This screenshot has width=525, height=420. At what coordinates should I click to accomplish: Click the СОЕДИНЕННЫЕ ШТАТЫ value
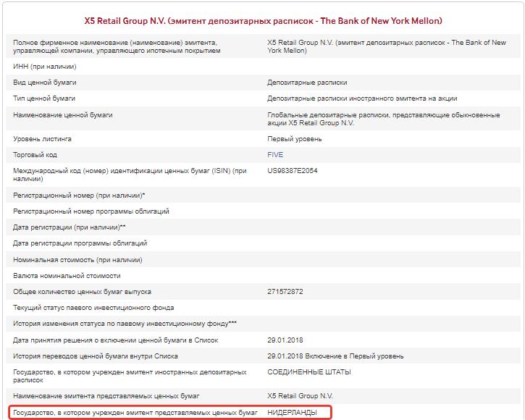tap(309, 372)
